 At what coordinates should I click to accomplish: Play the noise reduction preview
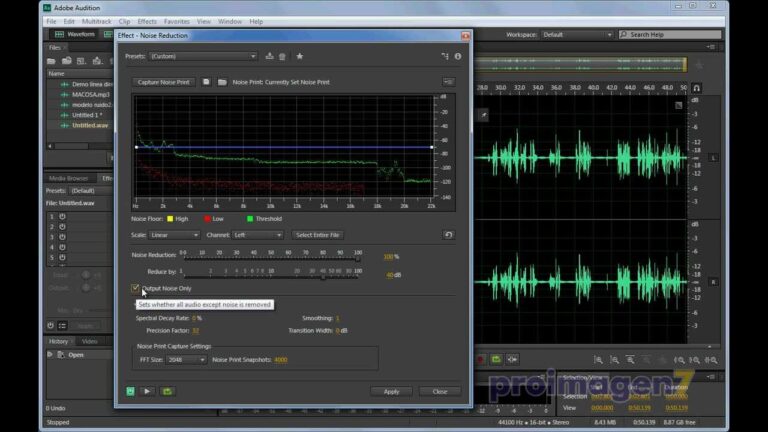coord(147,391)
